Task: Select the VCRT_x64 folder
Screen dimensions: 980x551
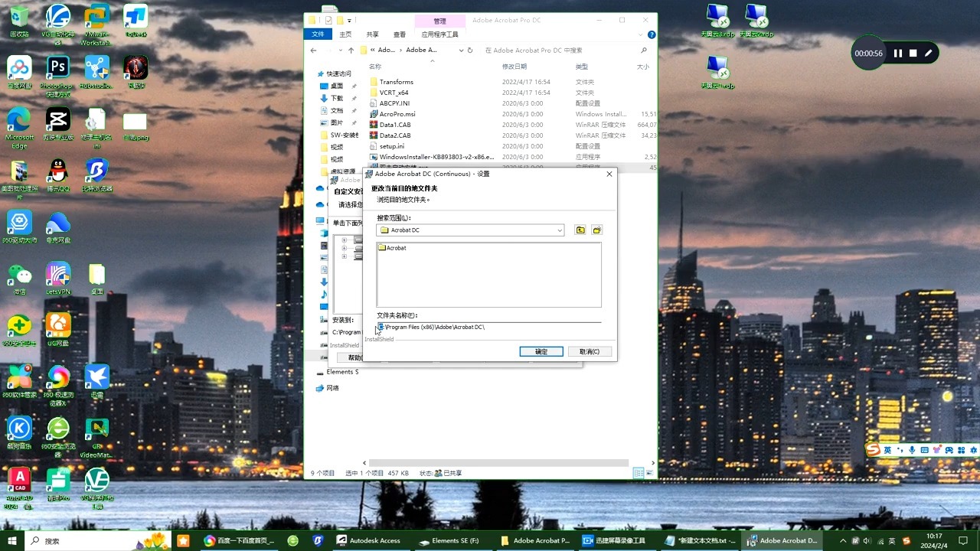Action: tap(394, 93)
